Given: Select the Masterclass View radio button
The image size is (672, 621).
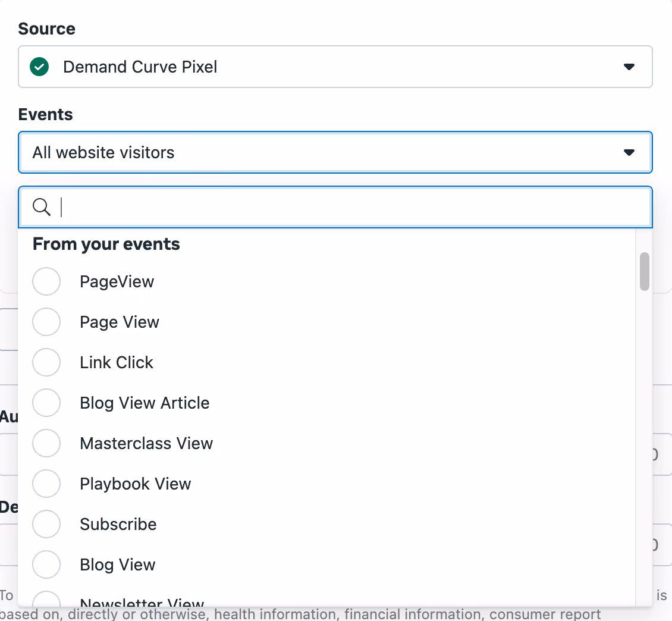Looking at the screenshot, I should pos(46,443).
